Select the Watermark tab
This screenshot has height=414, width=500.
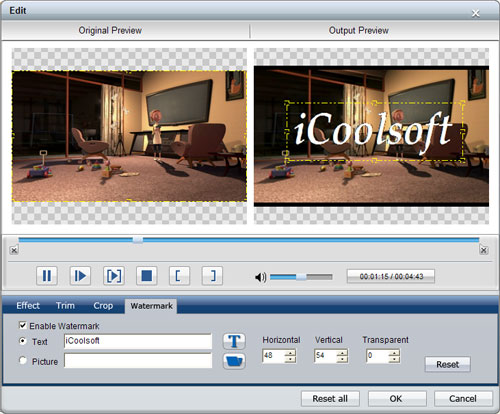pos(151,306)
